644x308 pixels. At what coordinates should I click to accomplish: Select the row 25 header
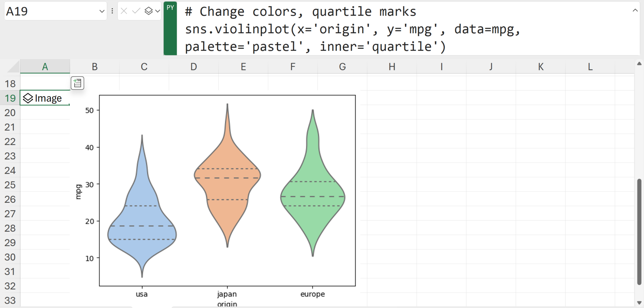point(10,185)
